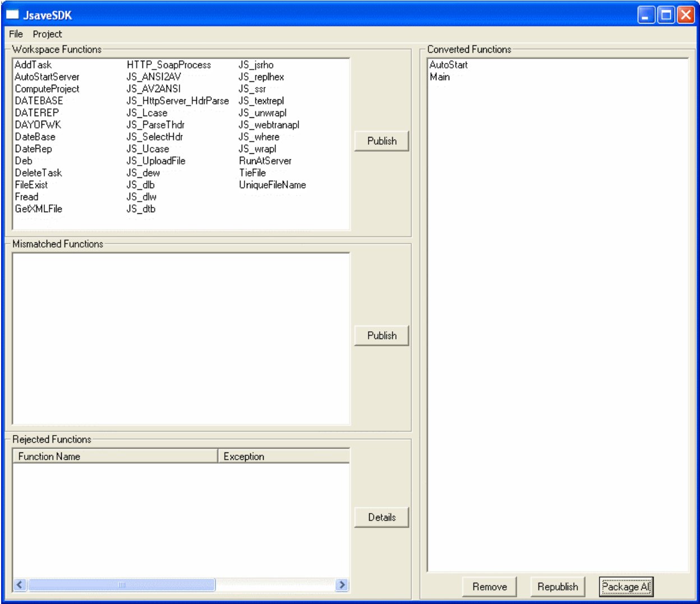Select the JS_SelectHdr function
This screenshot has height=604, width=700.
pos(155,137)
